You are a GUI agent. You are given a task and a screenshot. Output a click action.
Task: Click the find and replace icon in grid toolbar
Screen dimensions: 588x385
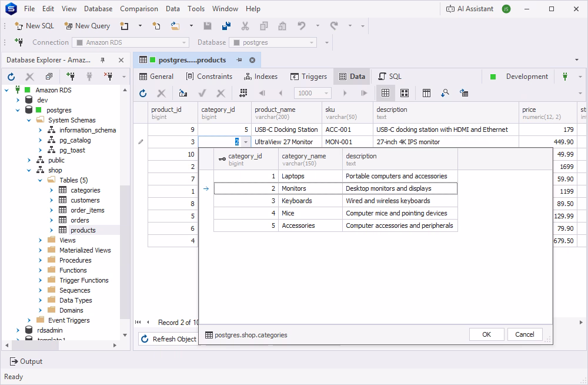(x=445, y=93)
